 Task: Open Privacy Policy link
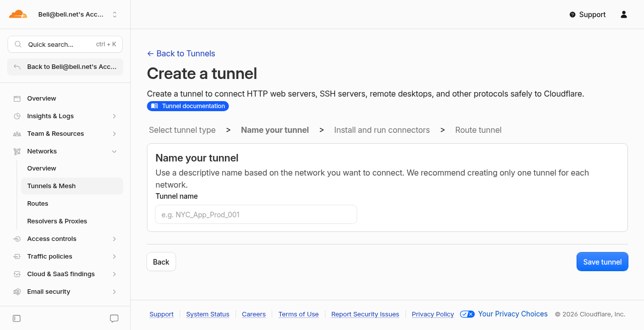(x=433, y=314)
